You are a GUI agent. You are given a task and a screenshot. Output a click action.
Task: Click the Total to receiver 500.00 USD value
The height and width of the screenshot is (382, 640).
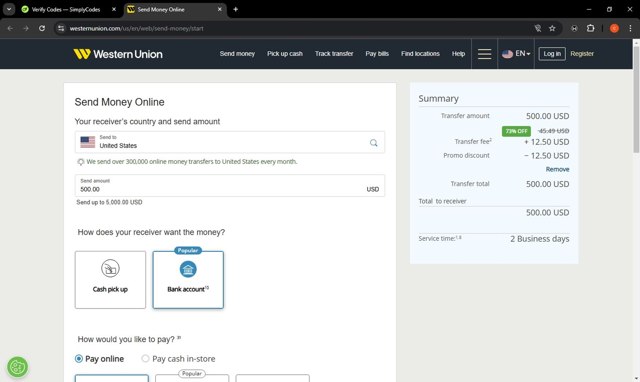pyautogui.click(x=547, y=213)
